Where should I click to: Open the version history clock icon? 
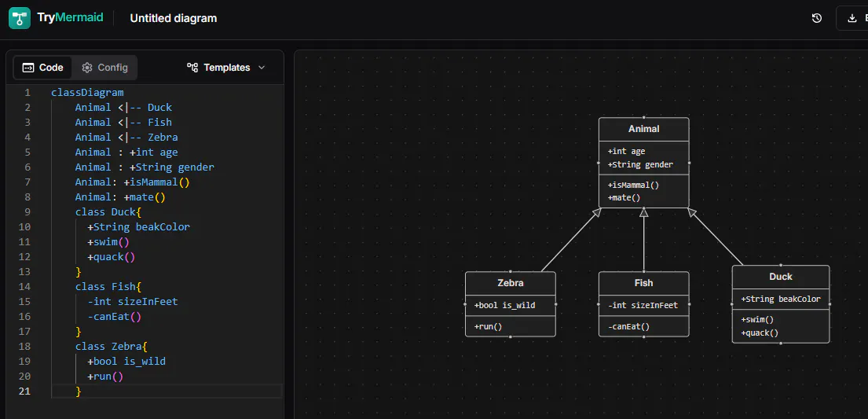click(x=816, y=18)
